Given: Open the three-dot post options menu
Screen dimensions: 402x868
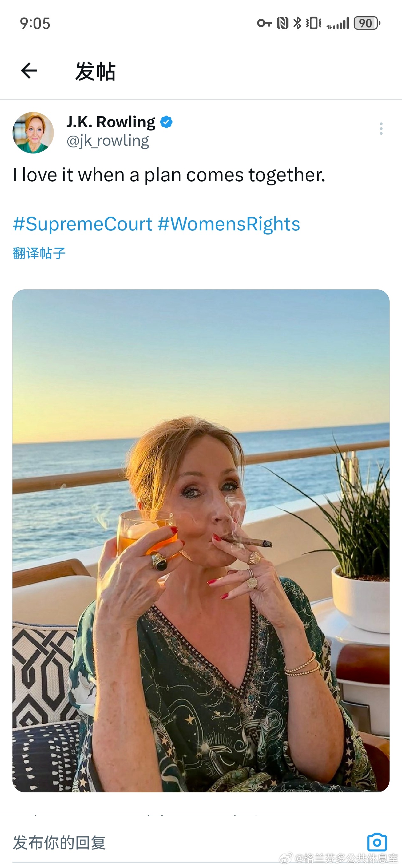Looking at the screenshot, I should 381,129.
